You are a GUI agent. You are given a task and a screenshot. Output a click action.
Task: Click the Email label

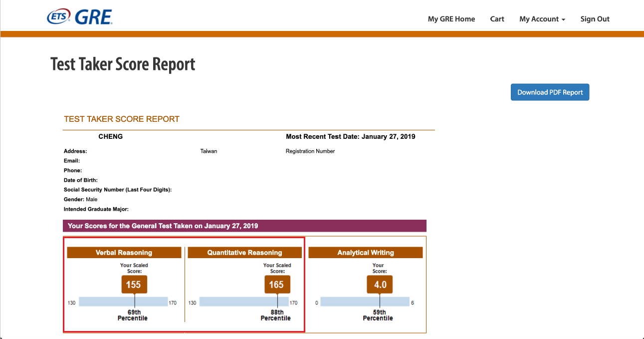pos(72,161)
